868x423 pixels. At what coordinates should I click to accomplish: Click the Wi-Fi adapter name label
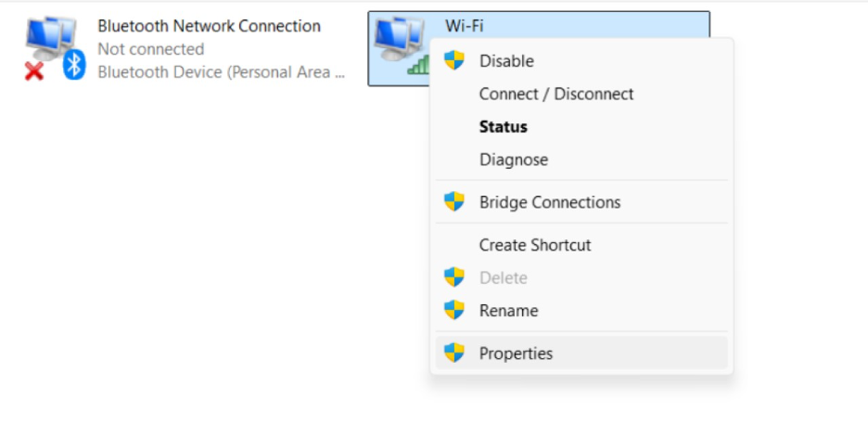(x=465, y=26)
